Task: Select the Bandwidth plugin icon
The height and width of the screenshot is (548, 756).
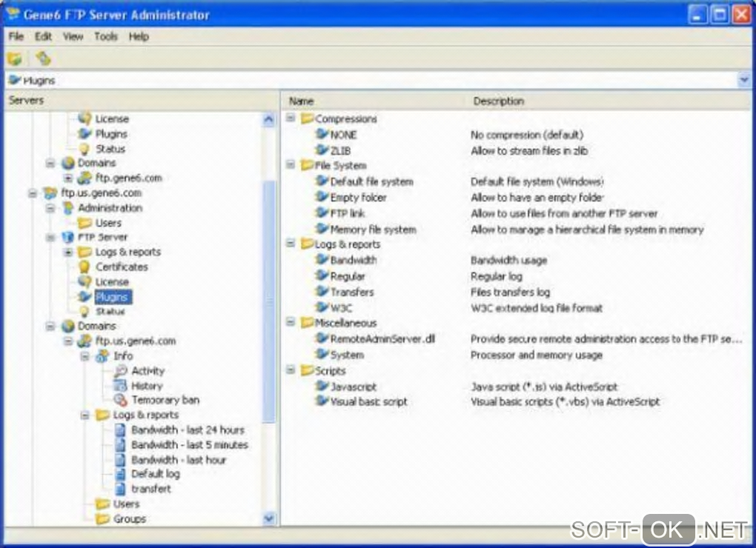Action: [322, 259]
